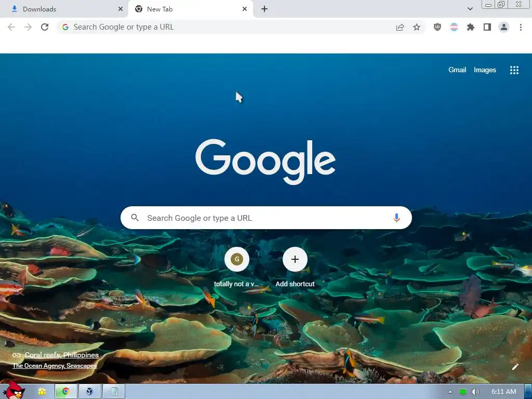
Task: Bookmark this tab with the star icon
Action: click(417, 27)
